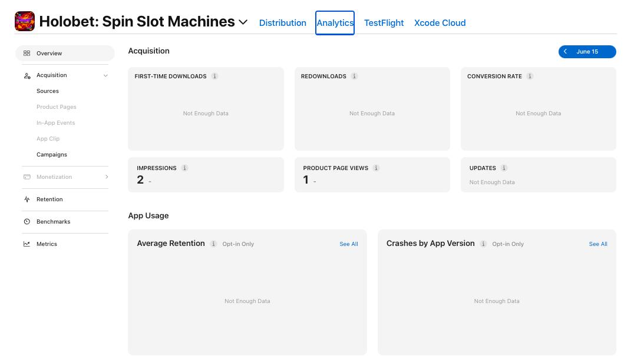Show info for First-Time Downloads
644x356 pixels.
pos(214,76)
